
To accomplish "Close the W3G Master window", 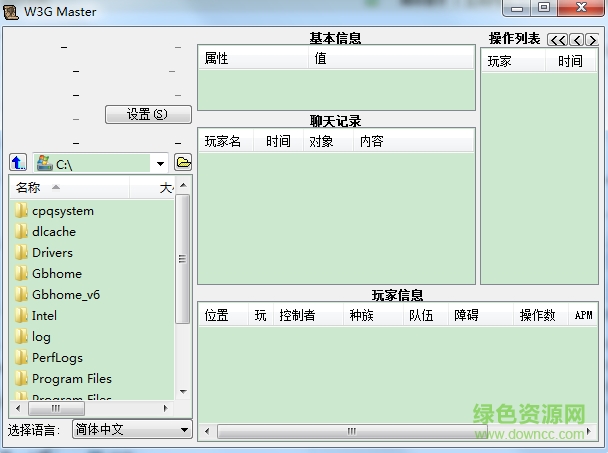I will (x=581, y=8).
